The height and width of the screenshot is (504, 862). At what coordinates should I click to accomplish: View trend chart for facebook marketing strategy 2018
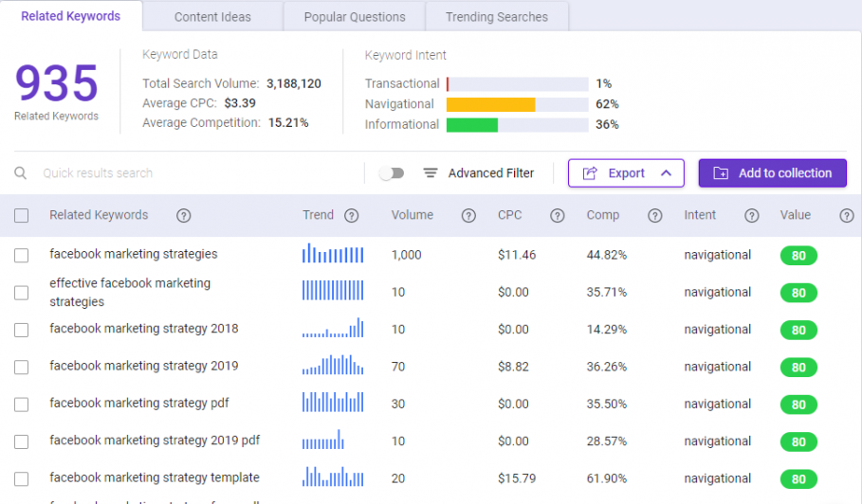pos(333,328)
